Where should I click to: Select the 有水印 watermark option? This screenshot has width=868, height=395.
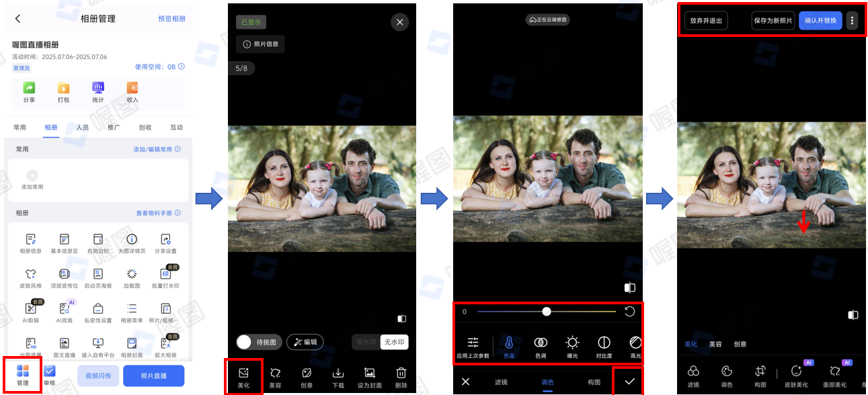[366, 342]
